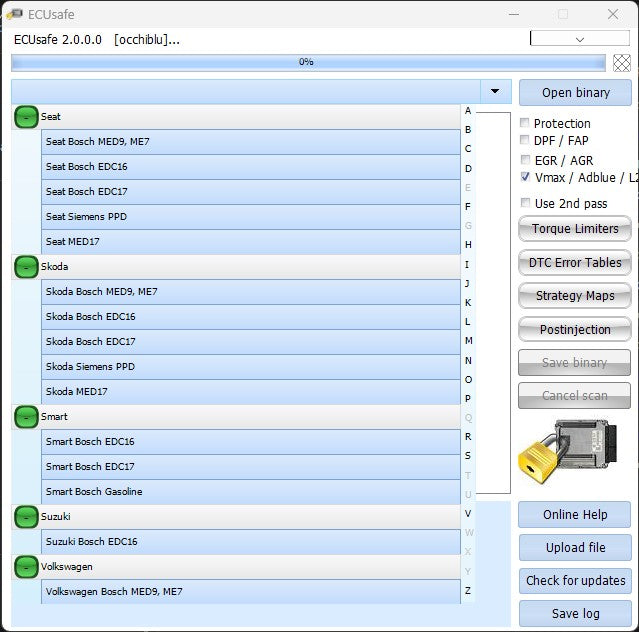Jump to letter F in index
Screen dimensions: 639x632
468,207
